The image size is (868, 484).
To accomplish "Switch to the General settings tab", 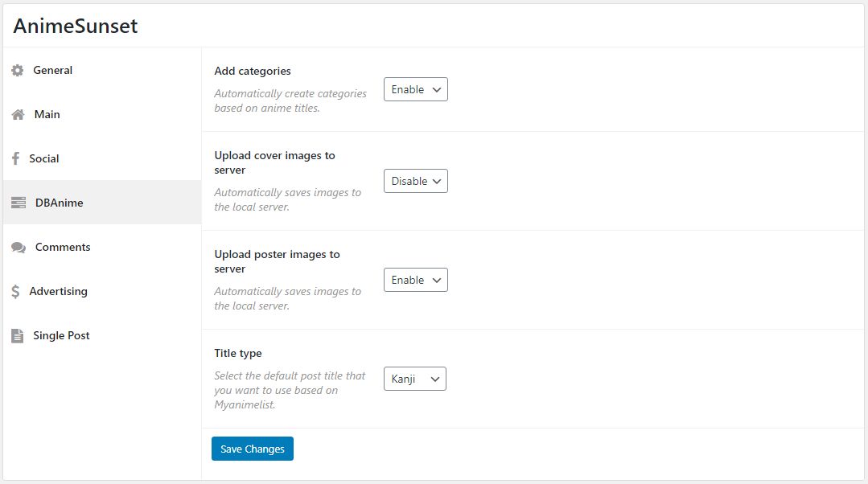I will pos(53,71).
